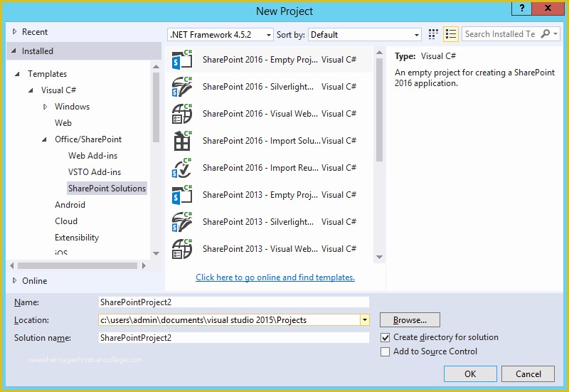Click the tree horizontal scrollbar thumb
The image size is (569, 392).
pos(78,265)
